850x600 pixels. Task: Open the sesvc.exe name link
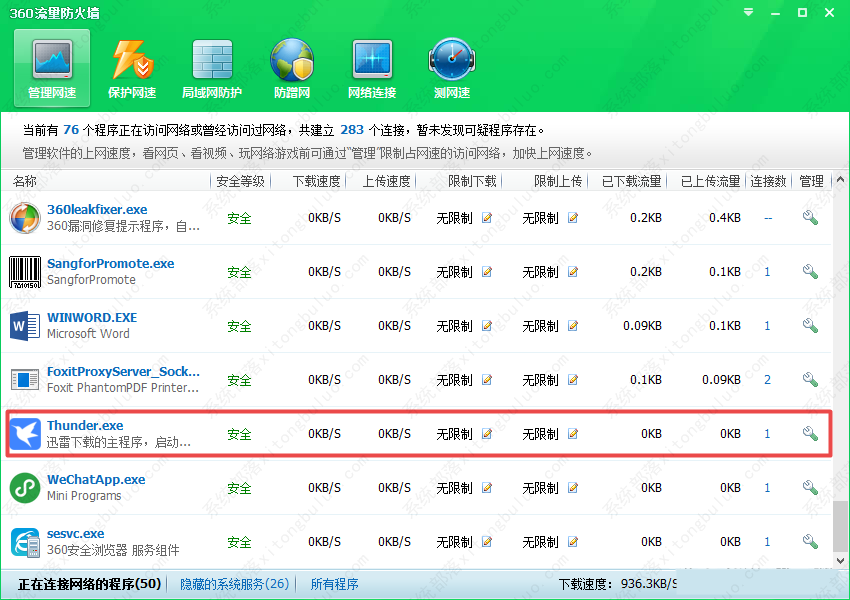pos(75,534)
